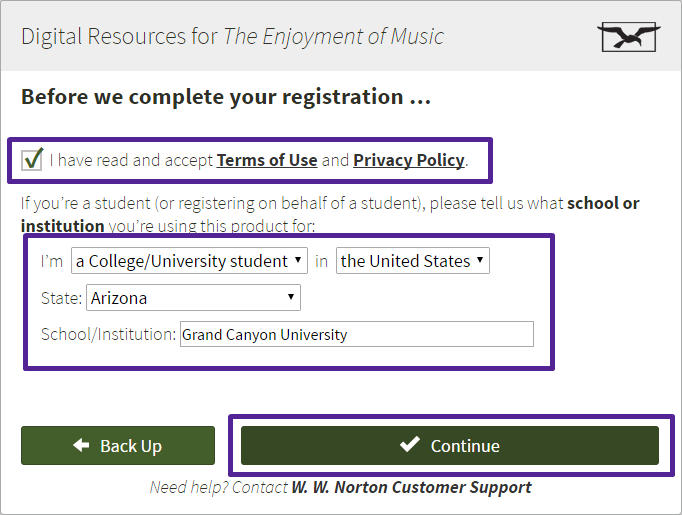The width and height of the screenshot is (682, 515).
Task: Toggle the Terms of Use acceptance checkbox
Action: click(x=32, y=160)
